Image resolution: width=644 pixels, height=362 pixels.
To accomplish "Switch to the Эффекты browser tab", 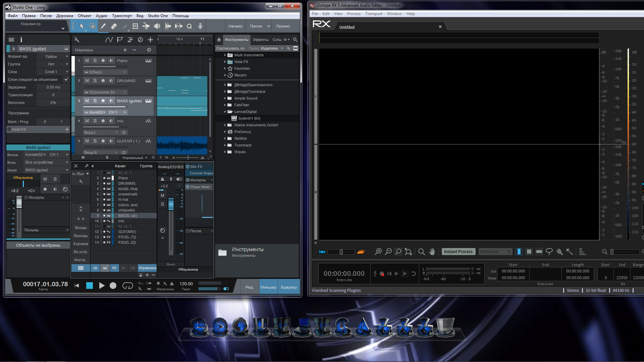I will (x=260, y=40).
